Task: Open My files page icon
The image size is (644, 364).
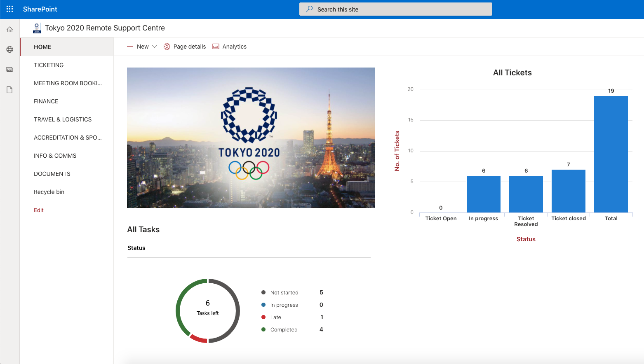Action: 10,90
